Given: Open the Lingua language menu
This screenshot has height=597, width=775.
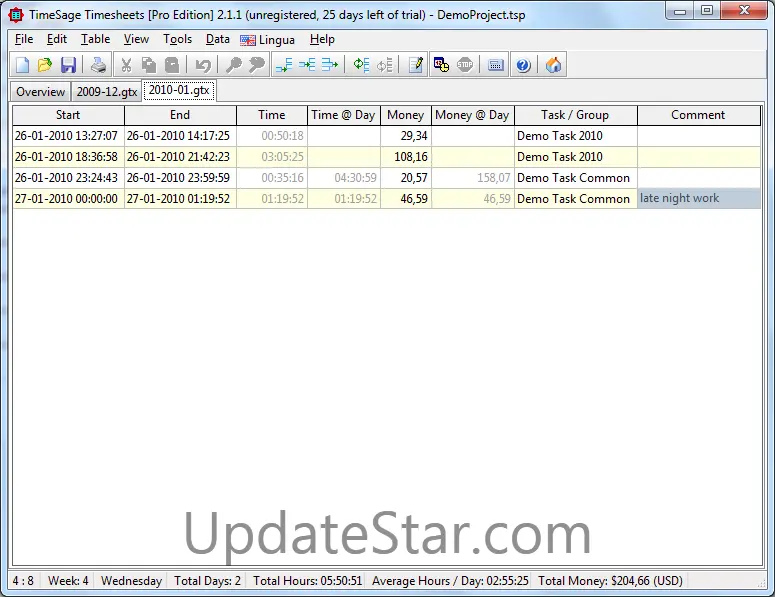Looking at the screenshot, I should 267,40.
